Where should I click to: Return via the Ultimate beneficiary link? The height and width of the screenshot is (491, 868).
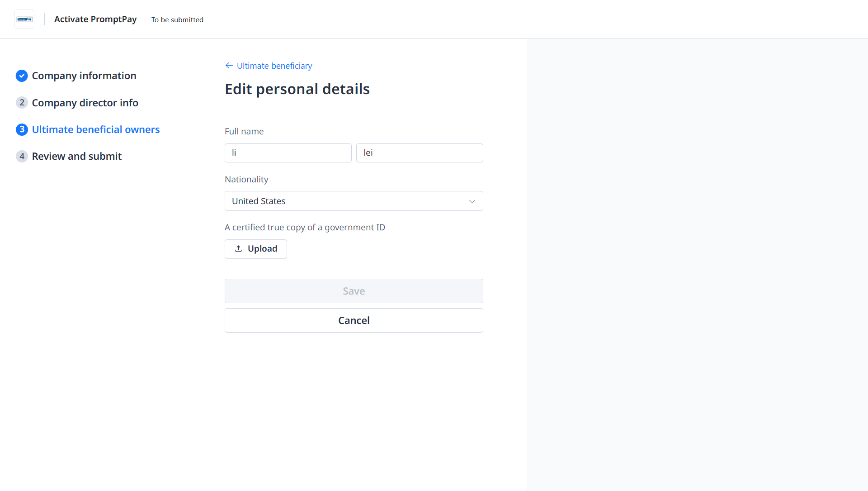tap(274, 66)
